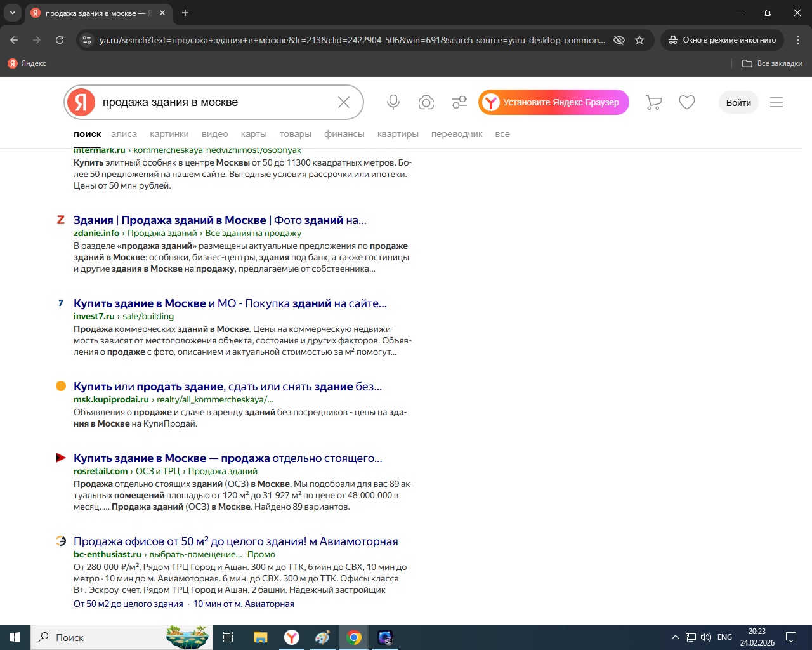Viewport: 812px width, 650px height.
Task: Open File Explorer from the taskbar
Action: tap(260, 637)
